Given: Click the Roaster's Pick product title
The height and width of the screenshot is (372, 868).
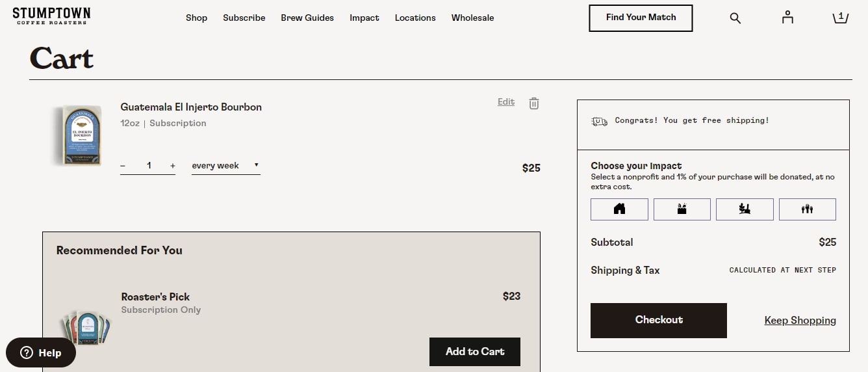Looking at the screenshot, I should coord(155,297).
